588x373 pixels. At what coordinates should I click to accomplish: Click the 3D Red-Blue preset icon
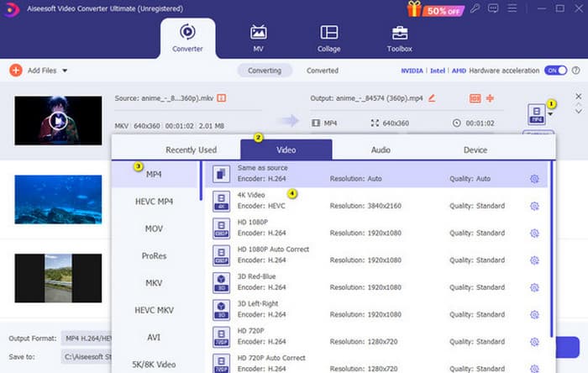tap(221, 282)
